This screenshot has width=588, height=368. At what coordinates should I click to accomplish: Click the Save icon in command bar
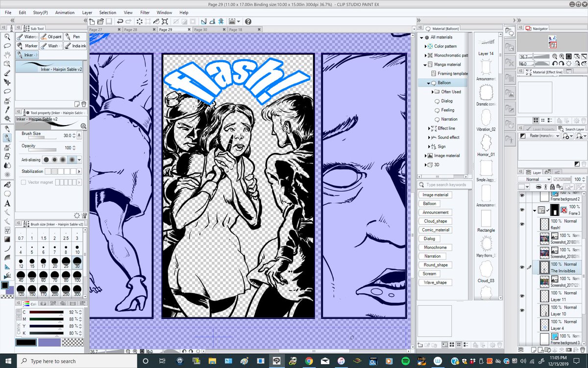click(108, 22)
